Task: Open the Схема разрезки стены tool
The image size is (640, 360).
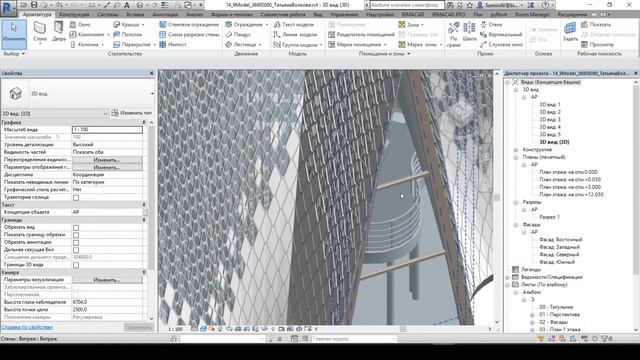Action: point(189,35)
